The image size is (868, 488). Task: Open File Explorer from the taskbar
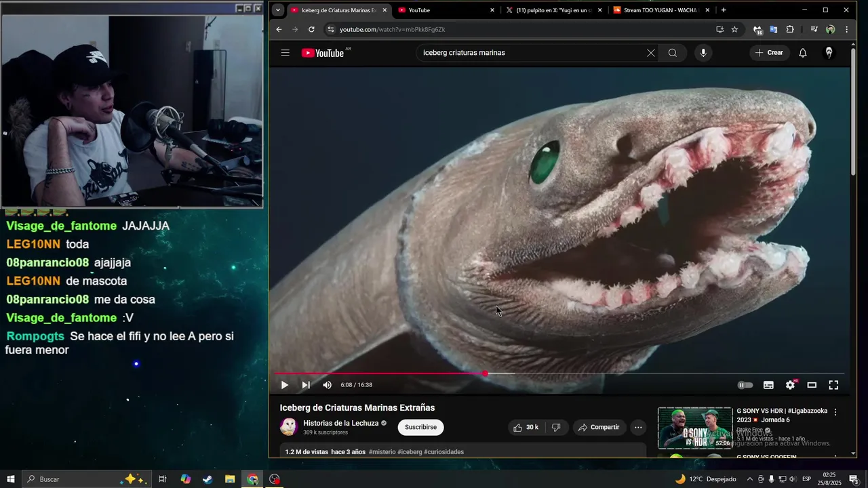[x=230, y=479]
